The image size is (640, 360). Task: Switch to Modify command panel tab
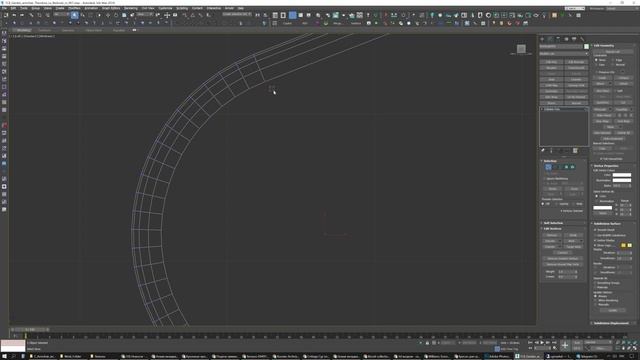[550, 39]
